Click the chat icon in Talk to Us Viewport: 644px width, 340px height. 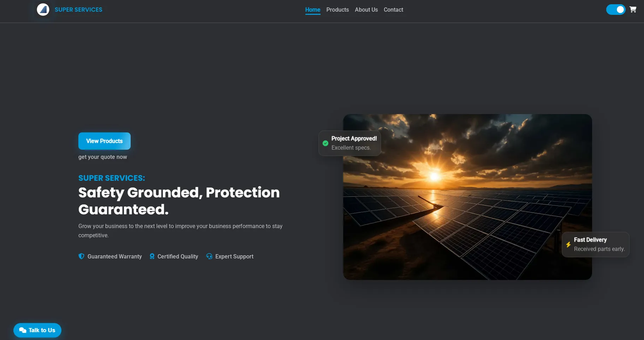coord(23,330)
